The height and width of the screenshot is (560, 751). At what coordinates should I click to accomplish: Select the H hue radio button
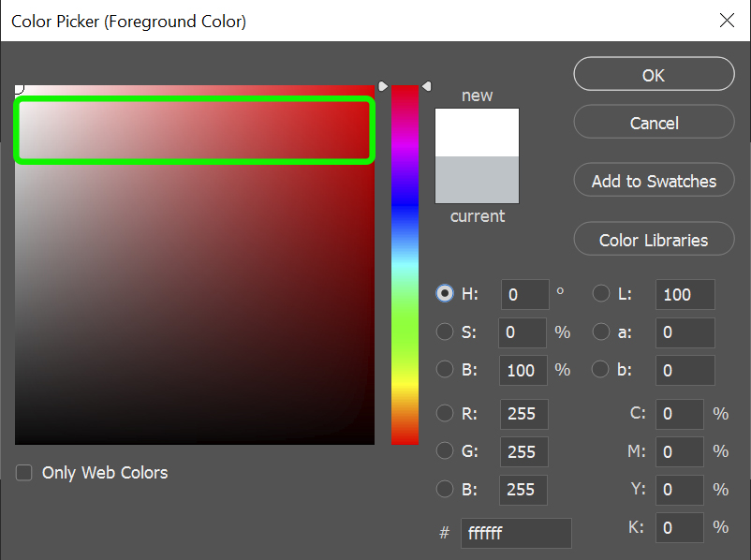point(445,294)
